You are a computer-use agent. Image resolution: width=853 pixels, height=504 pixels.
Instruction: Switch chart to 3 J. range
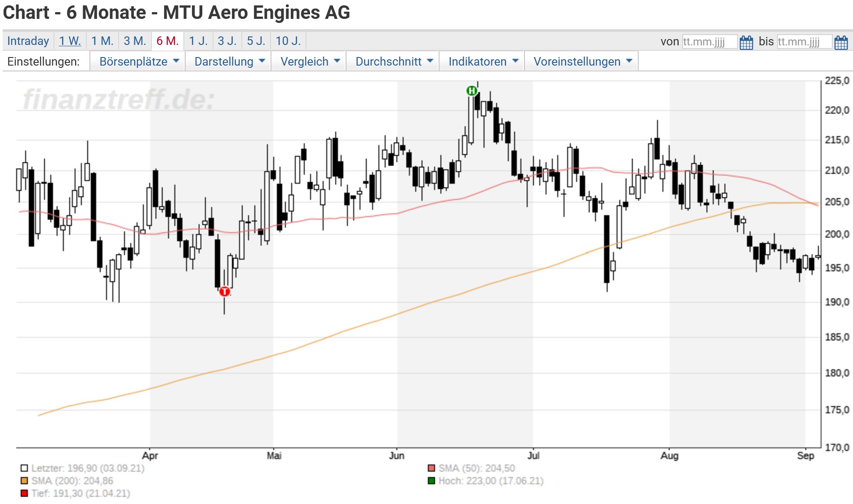[227, 41]
